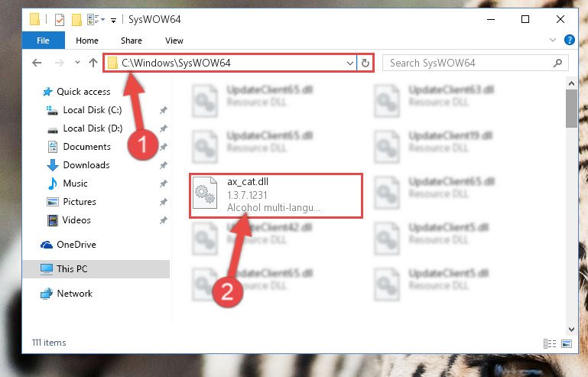Unpin Videos from Quick access
The image size is (588, 377).
coord(163,220)
